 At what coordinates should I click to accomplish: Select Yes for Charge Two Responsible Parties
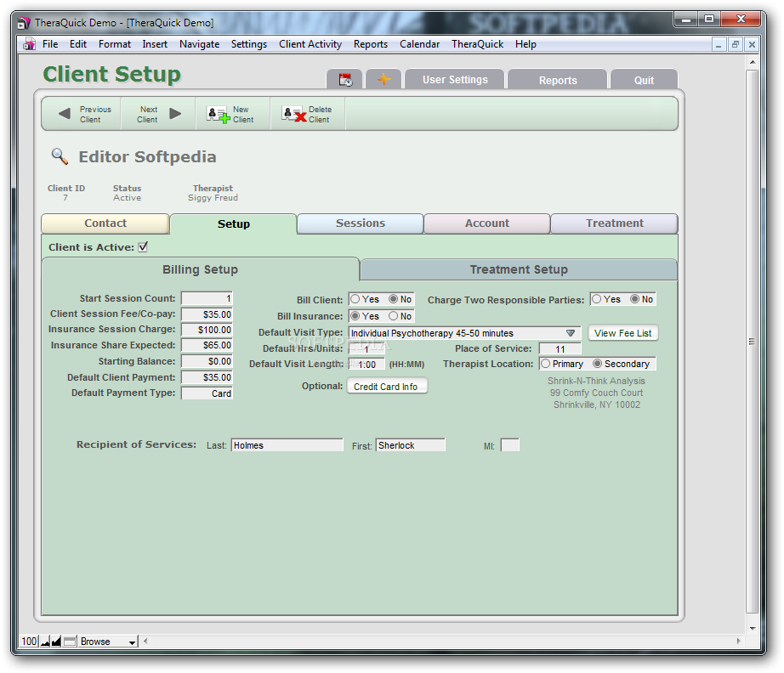pyautogui.click(x=596, y=299)
